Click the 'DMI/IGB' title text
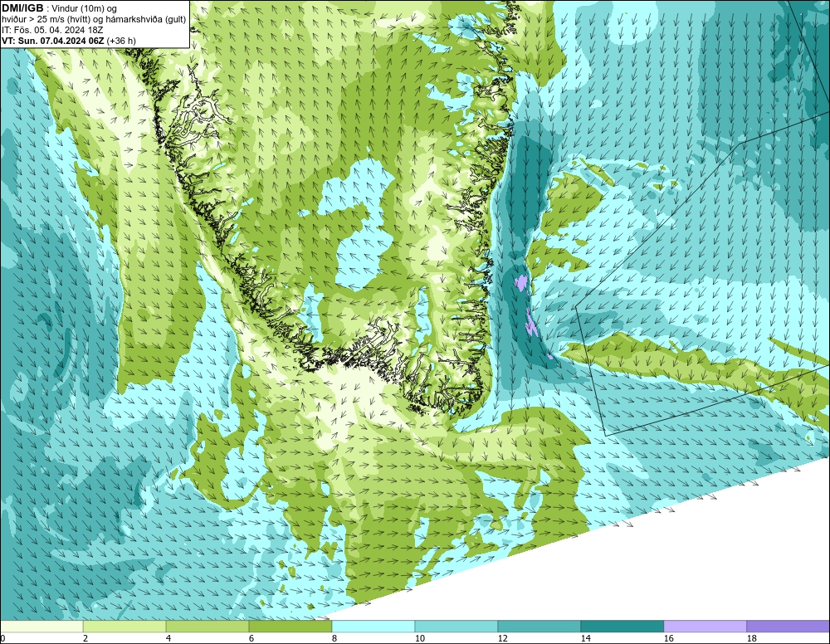The width and height of the screenshot is (830, 644). click(22, 8)
